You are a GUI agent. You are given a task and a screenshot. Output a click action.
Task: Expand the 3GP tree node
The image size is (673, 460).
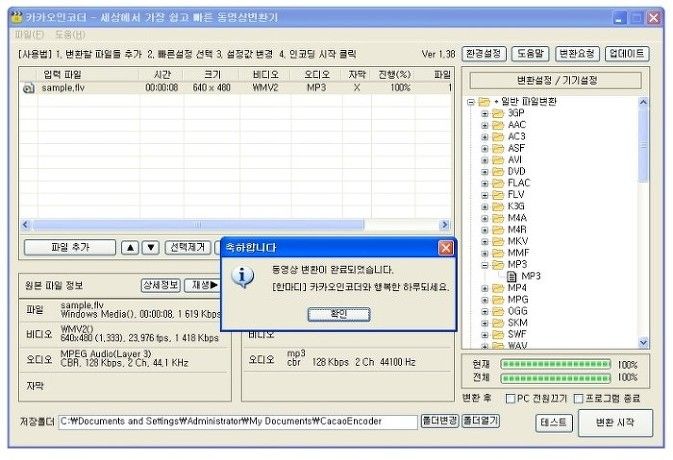[485, 114]
